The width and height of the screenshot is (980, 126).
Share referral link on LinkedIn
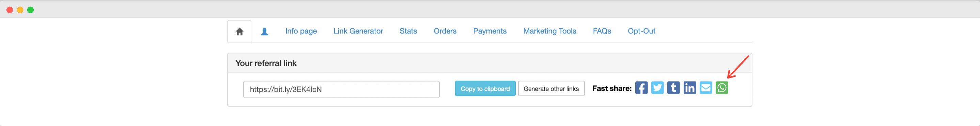(689, 88)
